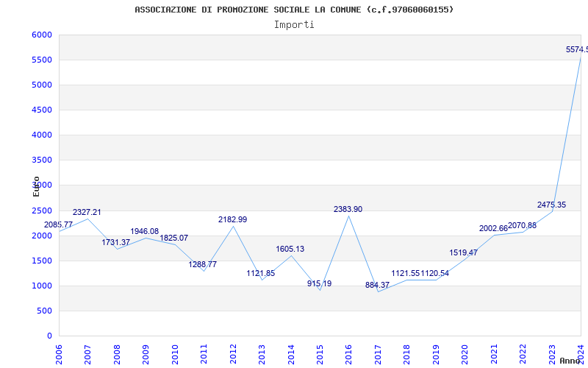Image resolution: width=588 pixels, height=368 pixels.
Task: Select the 2017 low point 884.37
Action: (x=377, y=285)
